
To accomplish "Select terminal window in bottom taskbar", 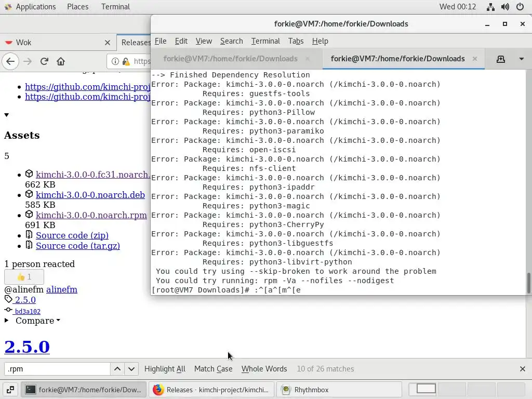I will (x=84, y=390).
